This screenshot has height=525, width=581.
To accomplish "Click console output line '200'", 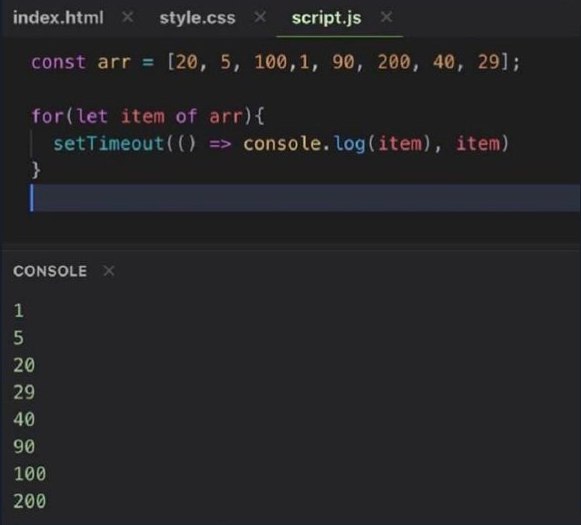I will 30,501.
